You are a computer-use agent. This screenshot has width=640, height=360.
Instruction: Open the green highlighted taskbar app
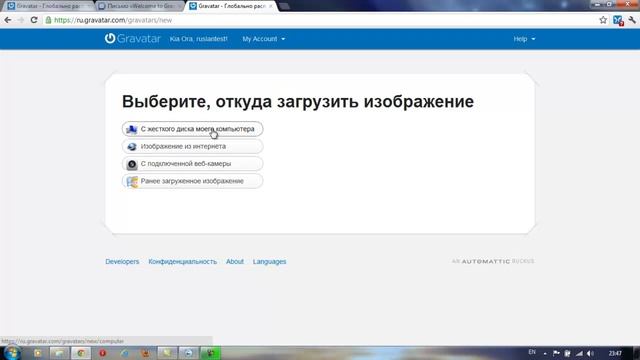point(210,353)
